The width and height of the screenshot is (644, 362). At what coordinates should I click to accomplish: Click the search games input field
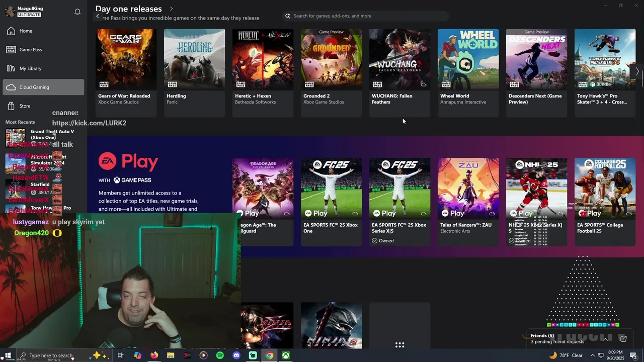(365, 16)
